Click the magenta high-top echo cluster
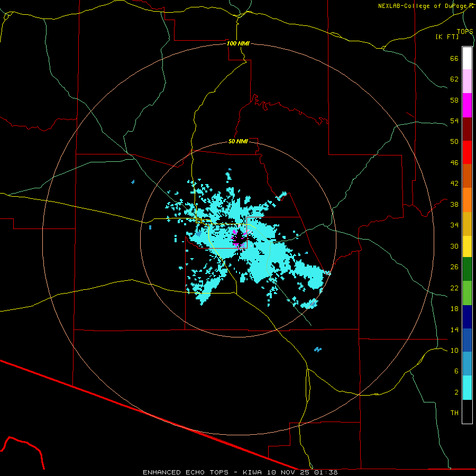The width and height of the screenshot is (476, 476). tap(239, 239)
